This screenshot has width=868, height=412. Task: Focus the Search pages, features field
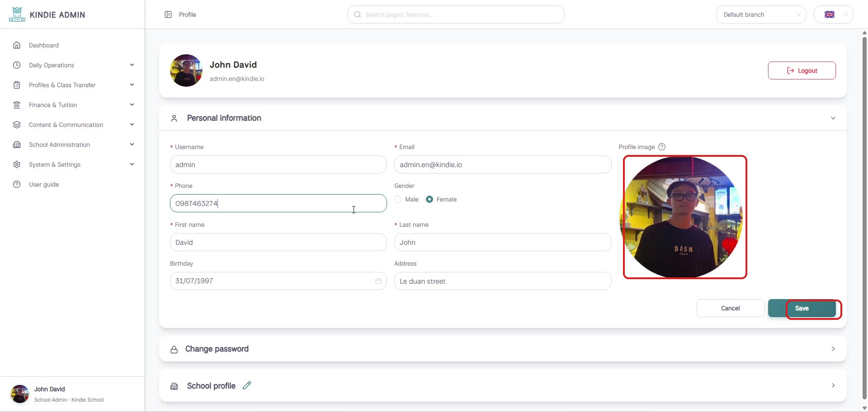click(456, 14)
